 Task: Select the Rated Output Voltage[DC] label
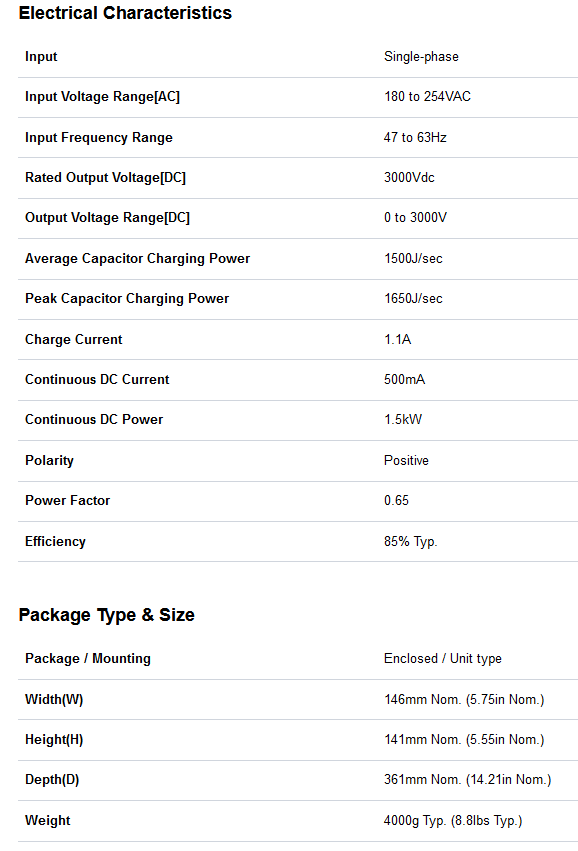pyautogui.click(x=105, y=177)
